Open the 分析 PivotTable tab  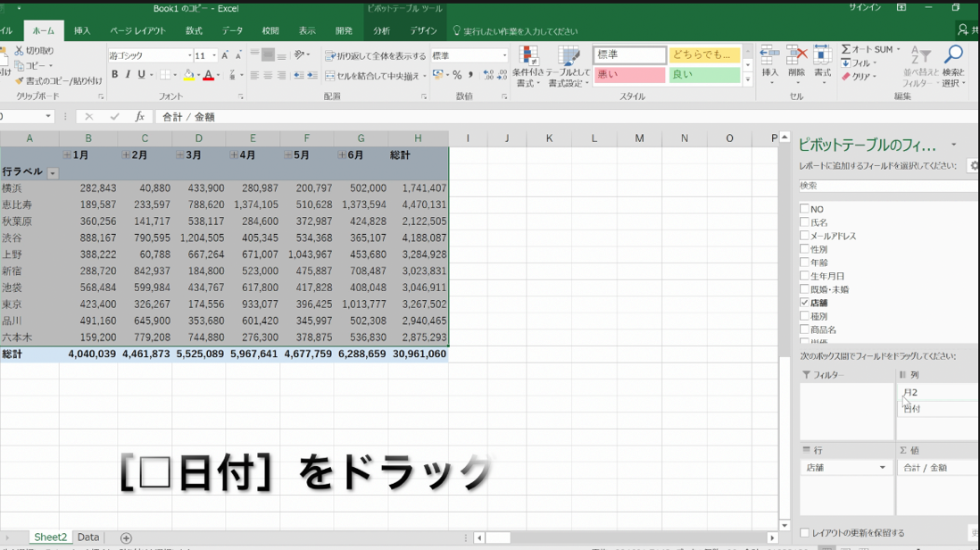[381, 30]
